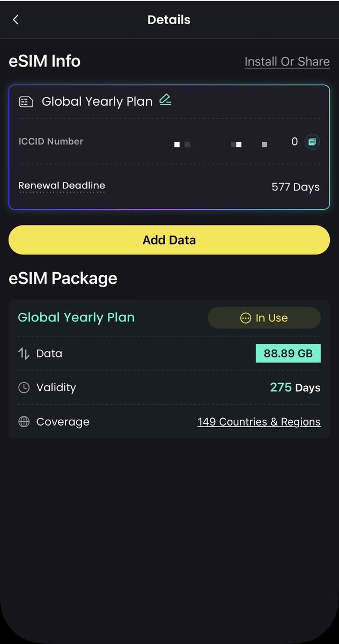Tap the Renewal Deadline dotted label
This screenshot has height=644, width=339.
coord(62,186)
